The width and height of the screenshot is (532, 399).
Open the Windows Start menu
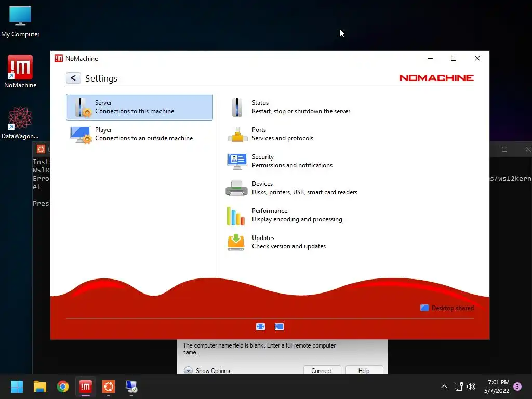(17, 387)
